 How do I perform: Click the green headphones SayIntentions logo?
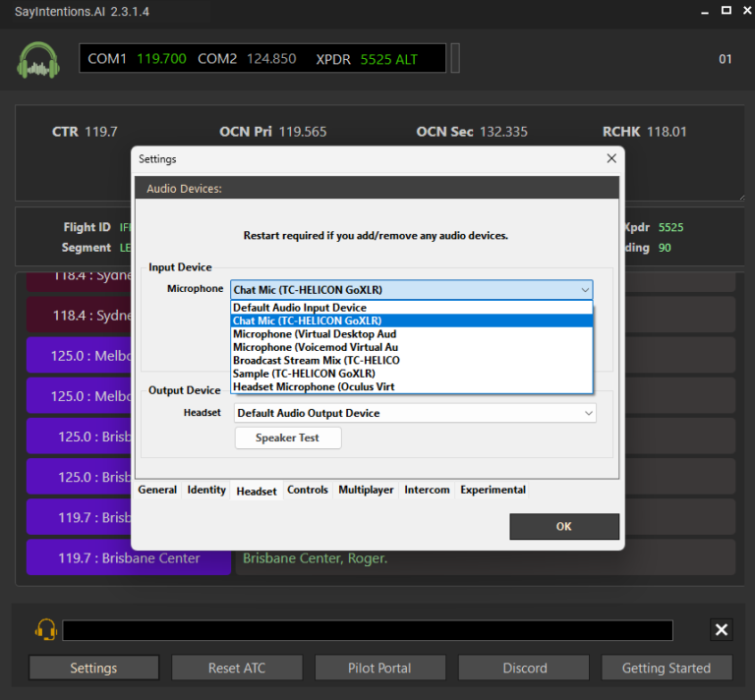[37, 59]
